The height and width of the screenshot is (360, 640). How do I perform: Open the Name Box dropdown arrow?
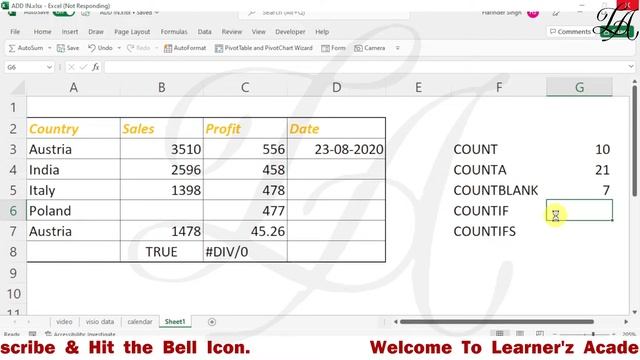49,67
